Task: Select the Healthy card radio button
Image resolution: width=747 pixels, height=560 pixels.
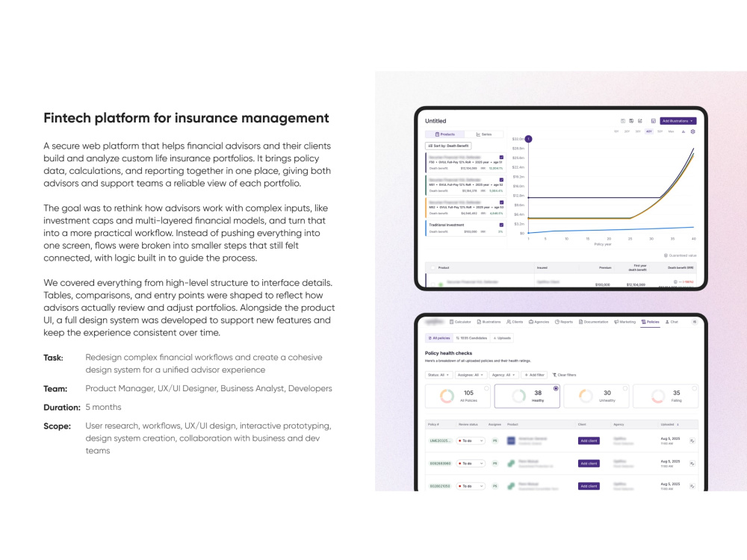Action: [x=556, y=388]
